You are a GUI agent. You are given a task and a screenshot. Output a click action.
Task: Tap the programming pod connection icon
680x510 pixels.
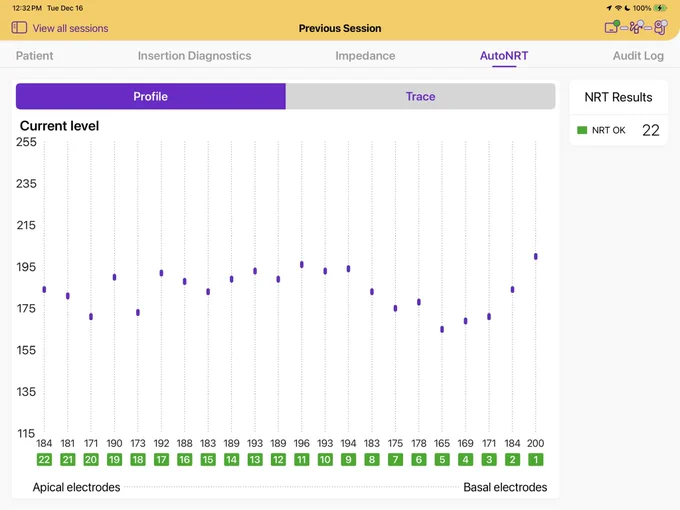[x=636, y=27]
